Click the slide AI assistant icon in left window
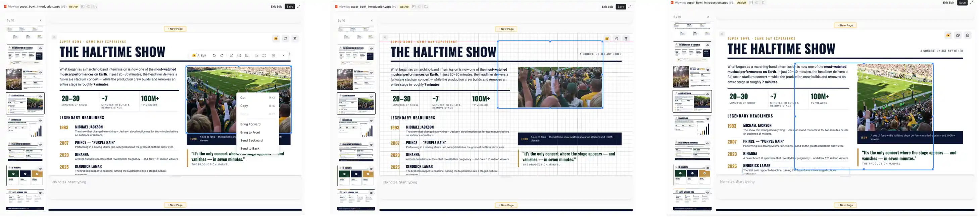This screenshot has height=217, width=980. coord(276,38)
